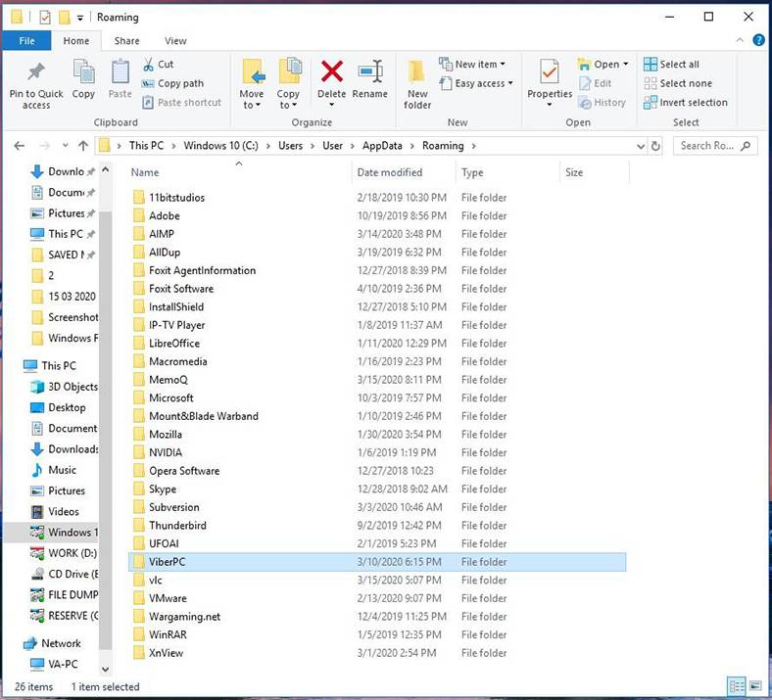Select the LibreOffice folder

(x=377, y=344)
